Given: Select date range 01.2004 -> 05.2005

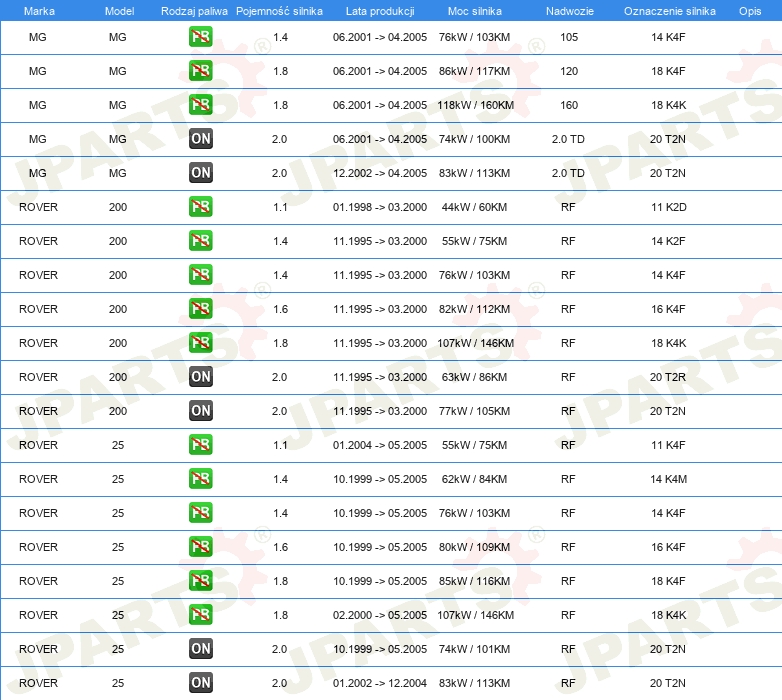Looking at the screenshot, I should point(380,445).
